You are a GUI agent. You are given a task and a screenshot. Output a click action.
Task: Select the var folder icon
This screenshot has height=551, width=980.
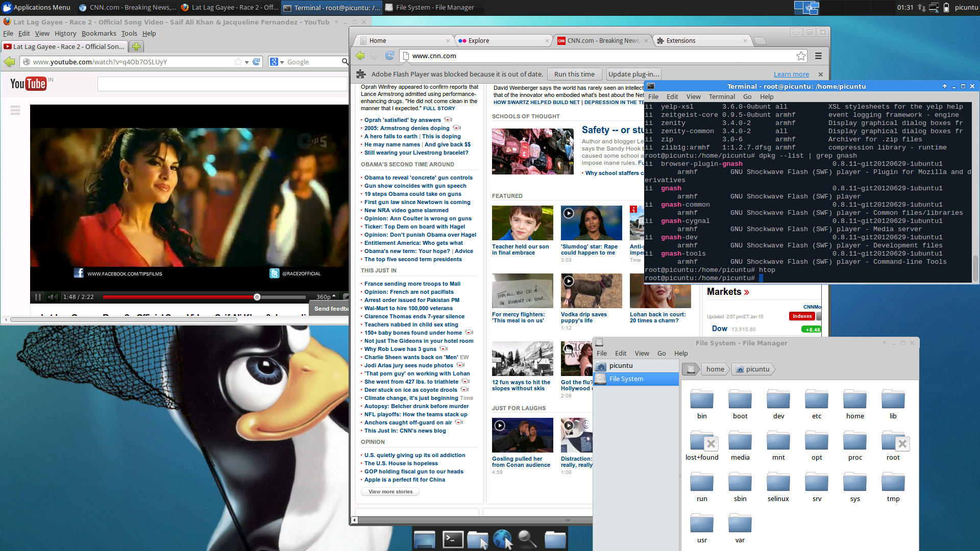740,524
